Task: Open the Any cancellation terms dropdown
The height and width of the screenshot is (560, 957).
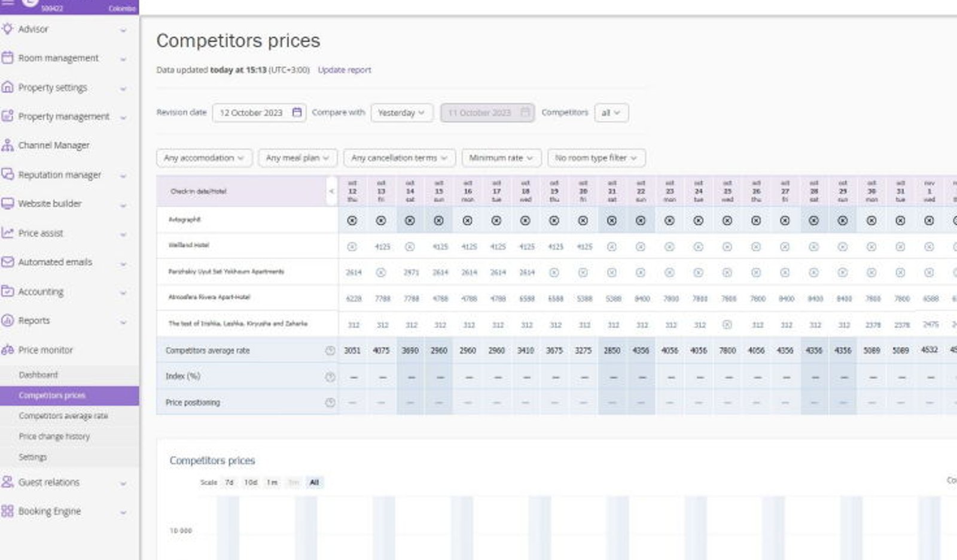Action: [x=400, y=158]
